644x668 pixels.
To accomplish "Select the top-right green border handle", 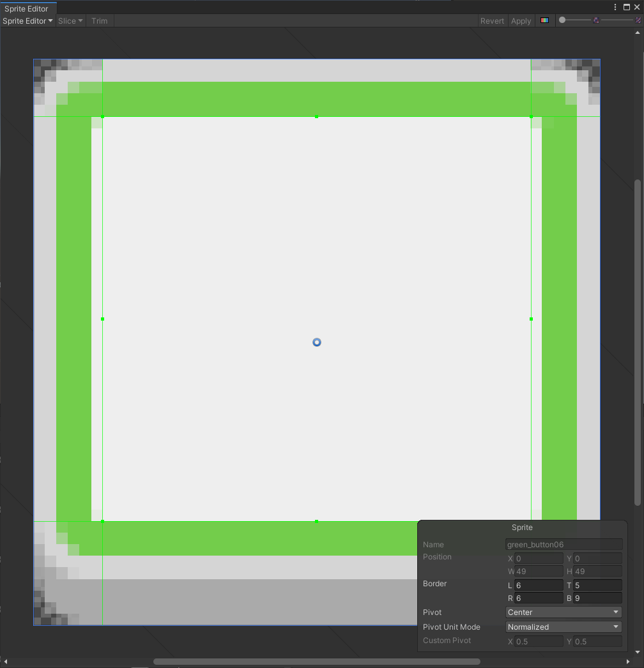I will [x=531, y=116].
